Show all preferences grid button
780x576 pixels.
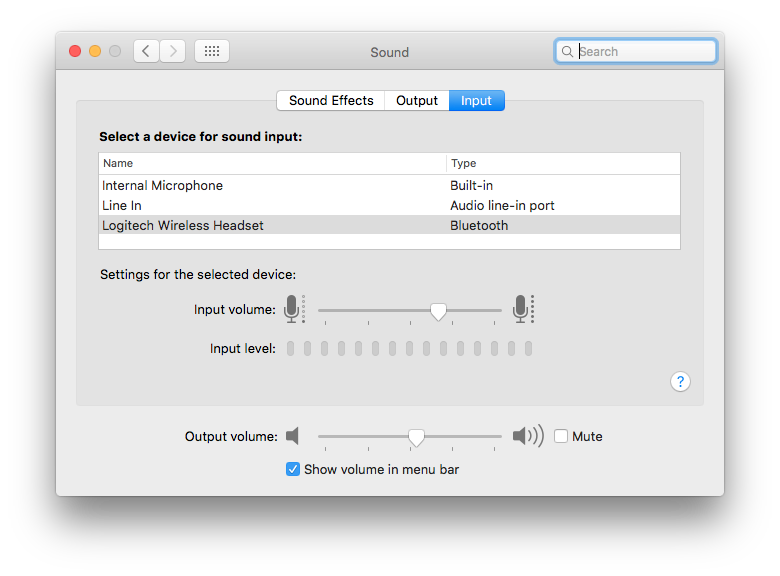point(212,51)
